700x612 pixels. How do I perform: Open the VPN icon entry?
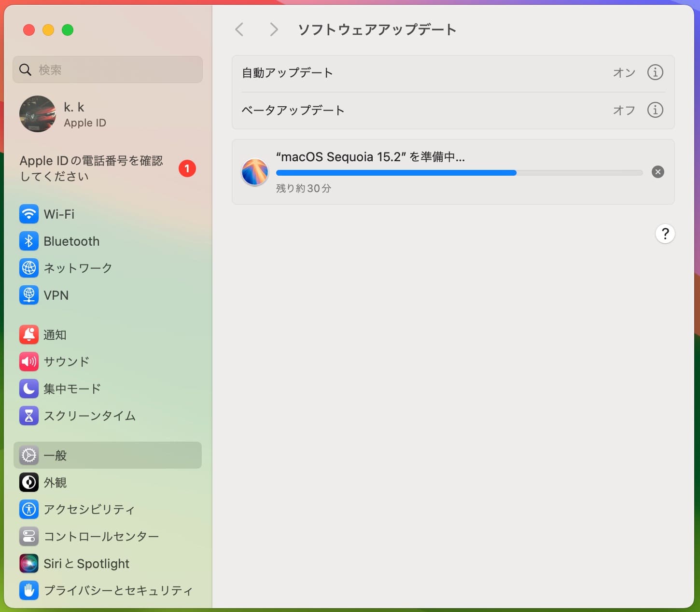29,295
